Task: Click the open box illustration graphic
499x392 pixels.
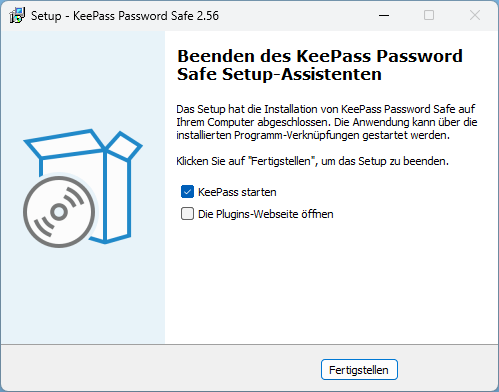Action: tap(83, 187)
